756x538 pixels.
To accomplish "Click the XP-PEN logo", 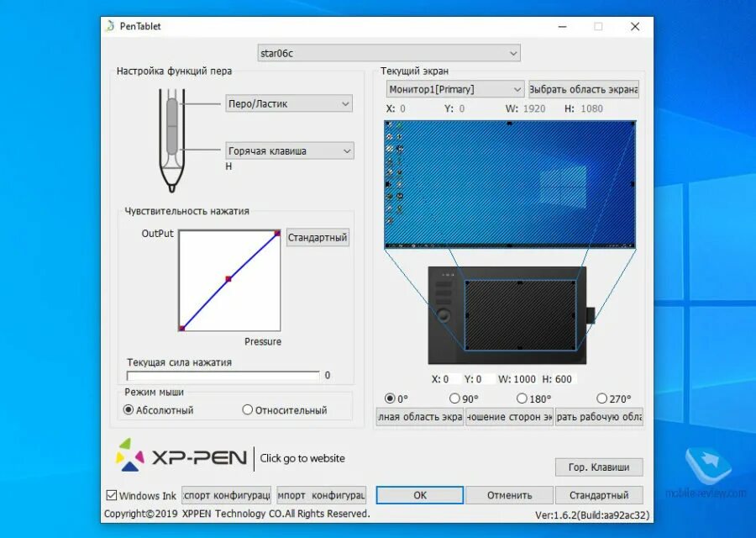I will [181, 456].
